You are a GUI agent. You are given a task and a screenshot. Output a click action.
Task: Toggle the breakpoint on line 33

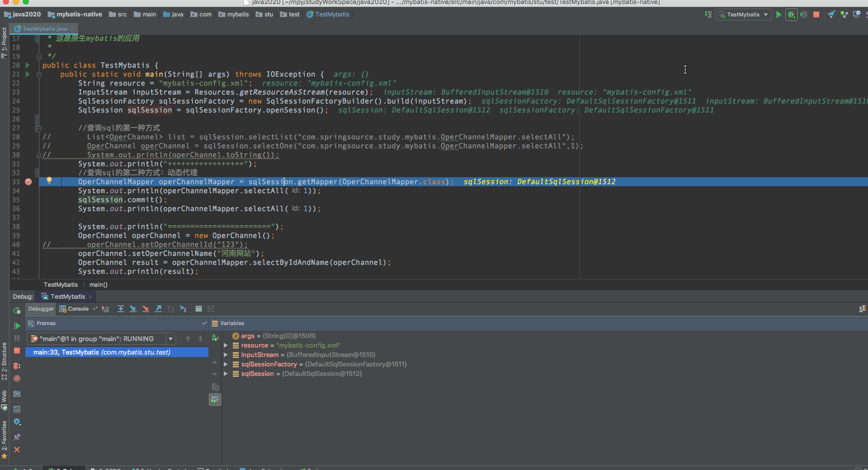point(28,182)
